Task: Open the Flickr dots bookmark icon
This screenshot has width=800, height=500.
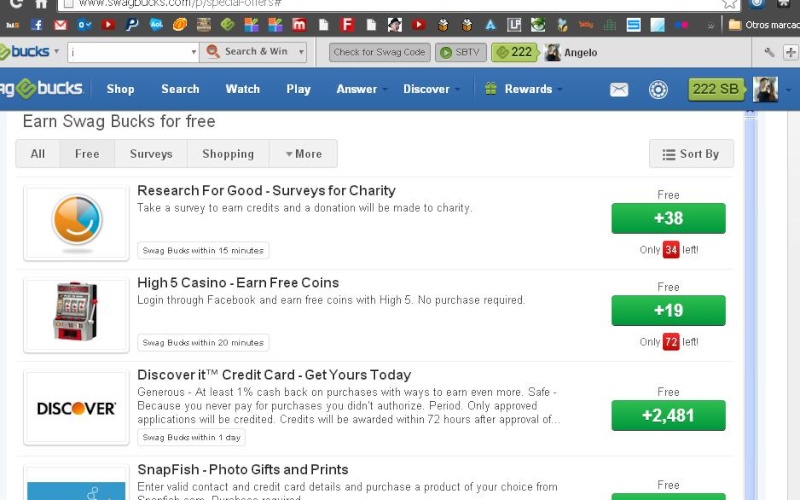Action: (681, 24)
